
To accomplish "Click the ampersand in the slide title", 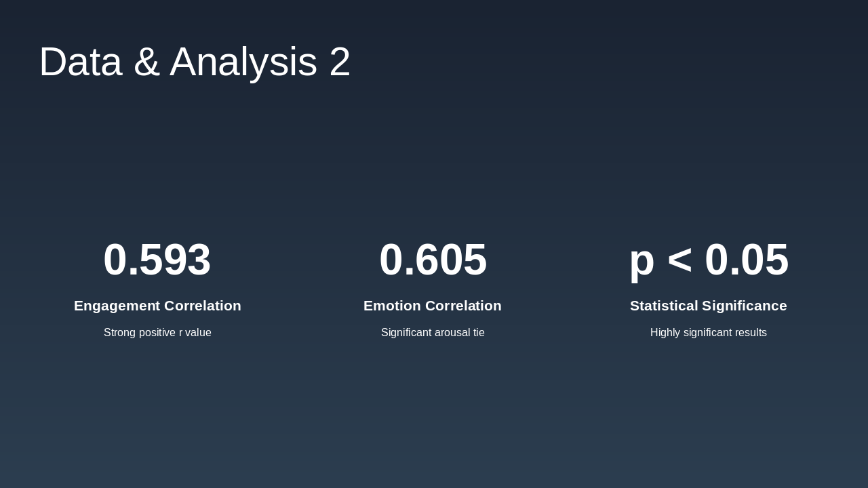I will click(x=146, y=62).
